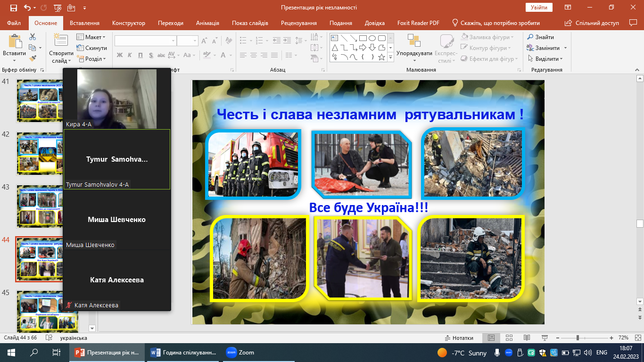Toggle the Нотатки notes pane
Viewport: 644px width, 362px height.
[459, 338]
